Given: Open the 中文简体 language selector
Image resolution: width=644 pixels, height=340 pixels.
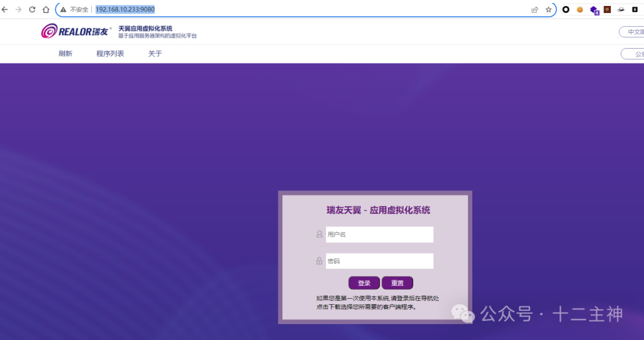Looking at the screenshot, I should 631,32.
